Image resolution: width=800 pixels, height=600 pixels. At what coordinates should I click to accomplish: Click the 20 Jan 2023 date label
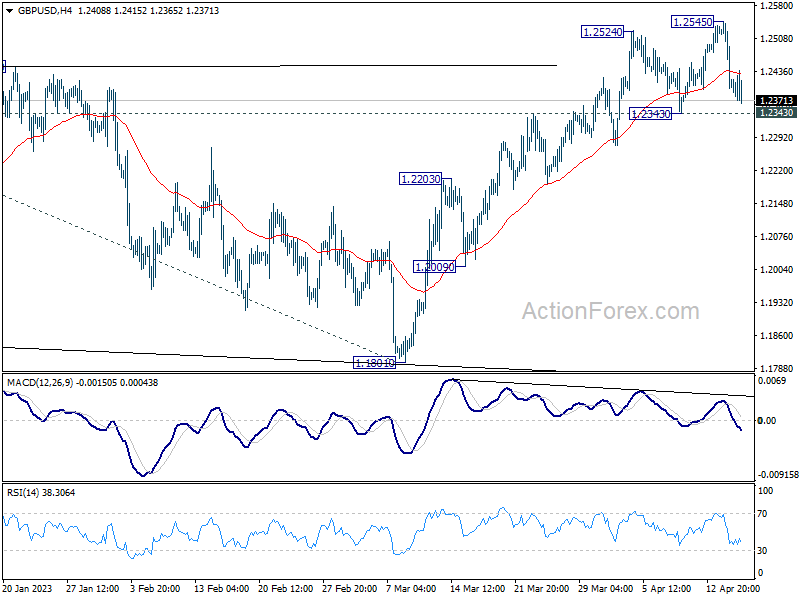click(x=27, y=588)
